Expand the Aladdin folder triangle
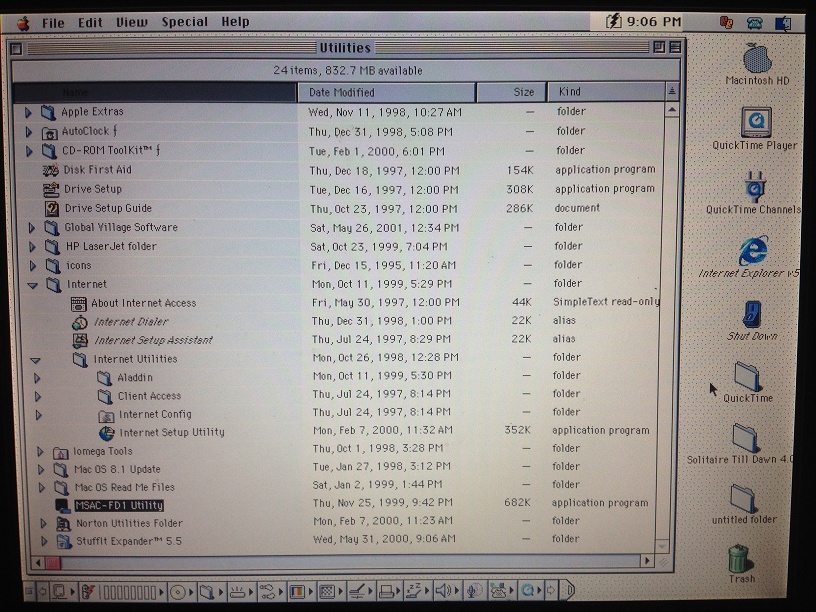The image size is (816, 612). click(x=37, y=378)
